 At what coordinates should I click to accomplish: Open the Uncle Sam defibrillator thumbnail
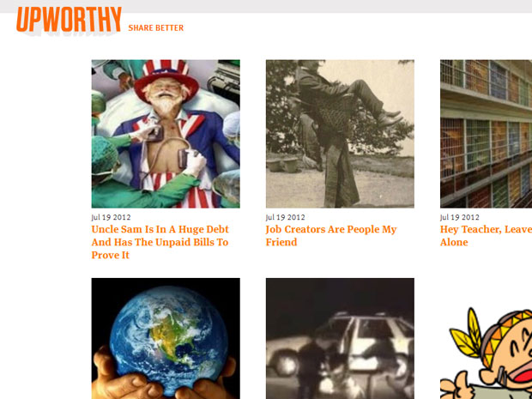(x=166, y=134)
